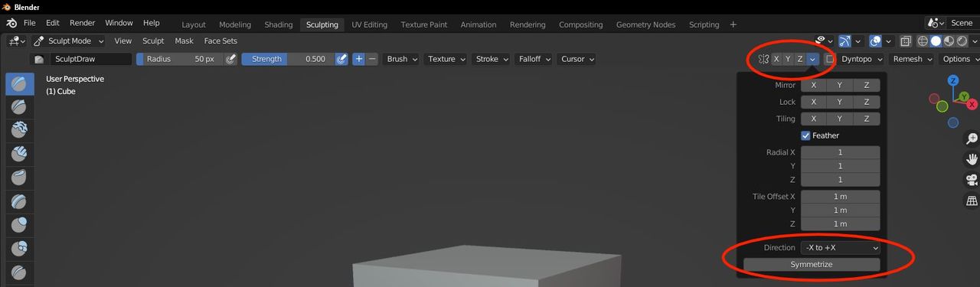980x287 pixels.
Task: Switch to the Geometry Nodes workspace tab
Action: pos(645,24)
